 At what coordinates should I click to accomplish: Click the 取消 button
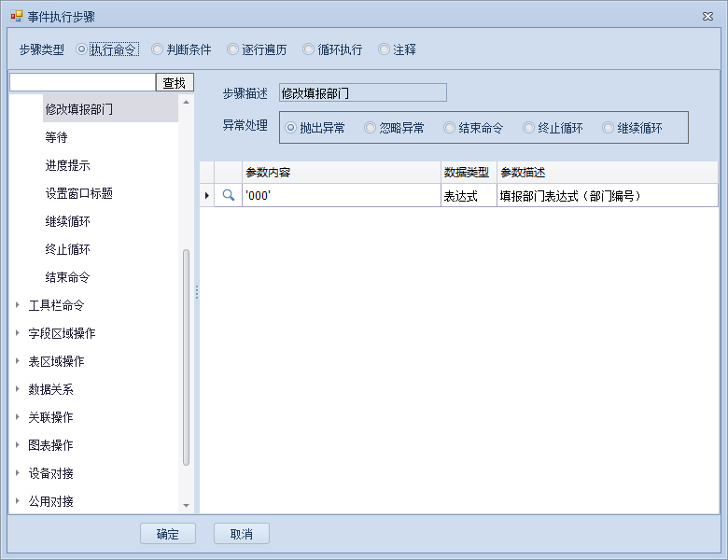click(x=241, y=534)
